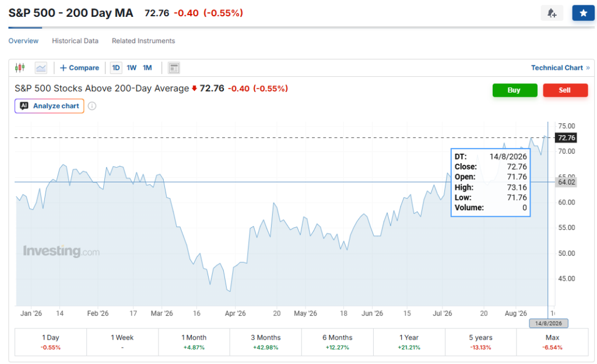
Task: Open the Overview tab
Action: 23,41
